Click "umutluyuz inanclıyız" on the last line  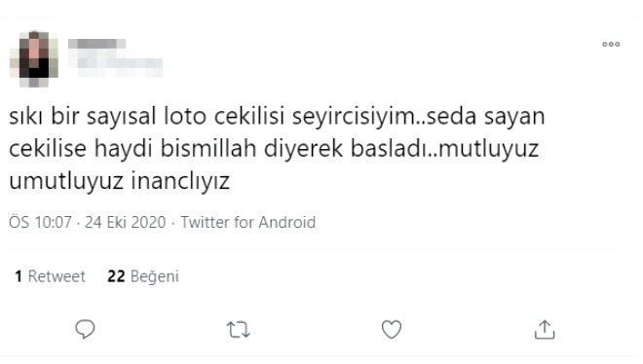[119, 181]
